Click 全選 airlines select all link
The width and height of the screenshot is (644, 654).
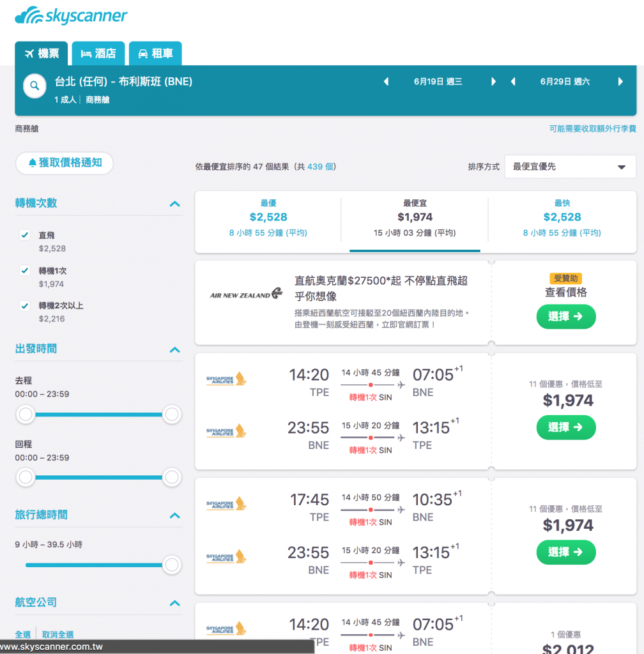click(x=23, y=634)
